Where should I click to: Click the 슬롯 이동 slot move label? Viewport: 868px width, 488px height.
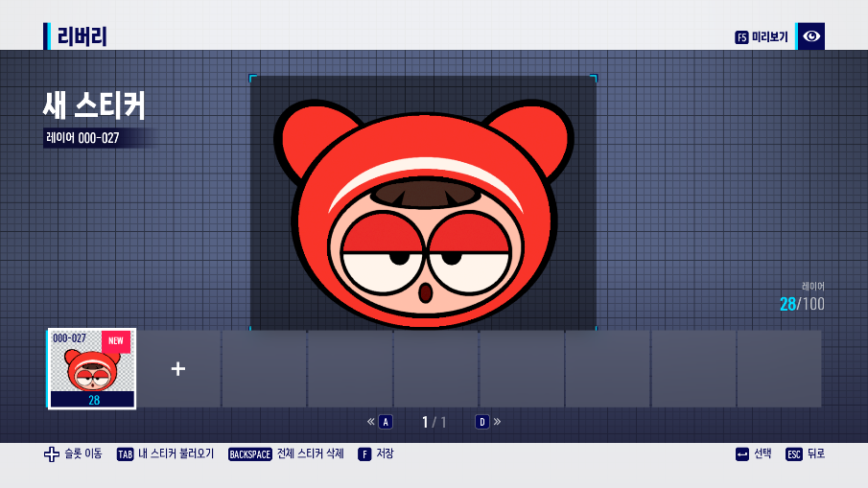tap(83, 453)
